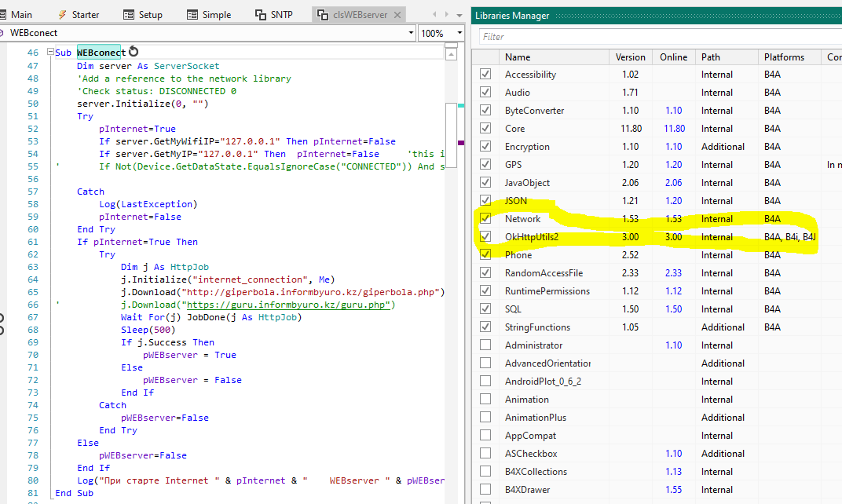Image resolution: width=842 pixels, height=504 pixels.
Task: Click the resumable sub icon beside WEBconect
Action: (133, 53)
